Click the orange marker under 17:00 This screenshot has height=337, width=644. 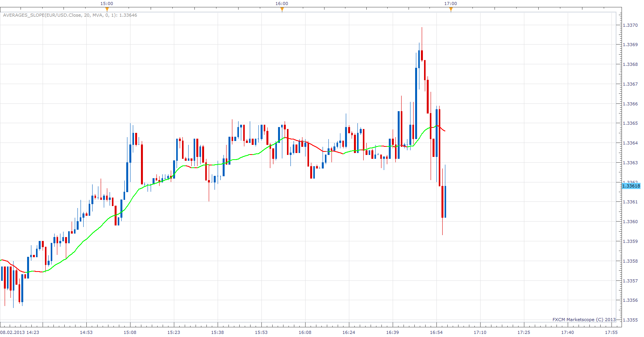point(451,9)
